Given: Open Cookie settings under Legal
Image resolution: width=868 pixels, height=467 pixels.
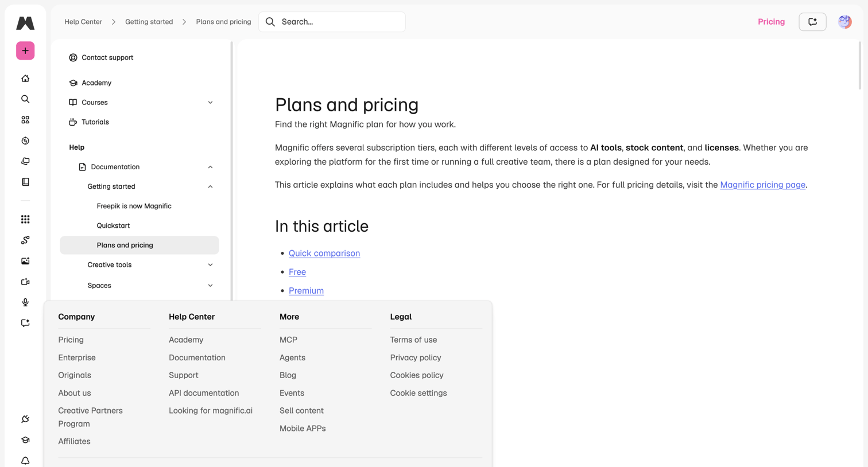Looking at the screenshot, I should coord(418,393).
